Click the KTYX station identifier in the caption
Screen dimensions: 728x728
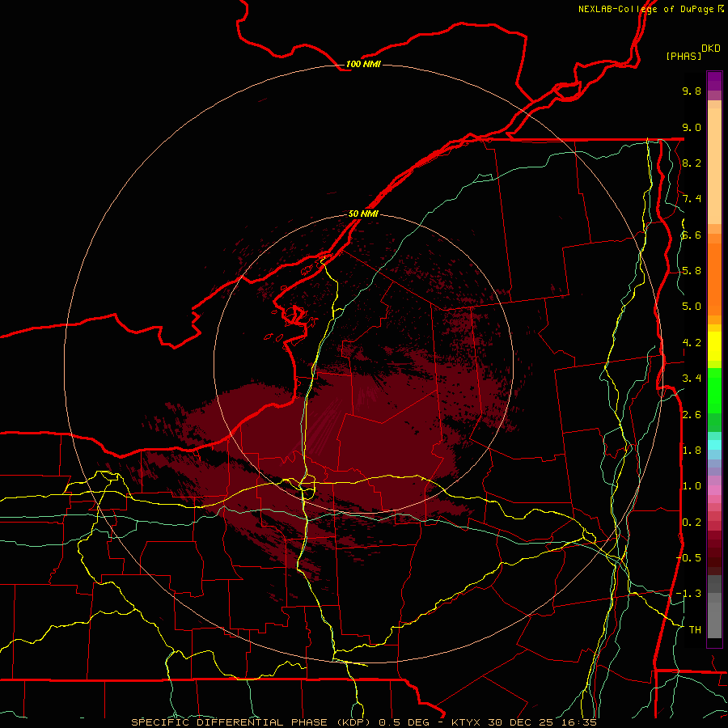[x=467, y=722]
